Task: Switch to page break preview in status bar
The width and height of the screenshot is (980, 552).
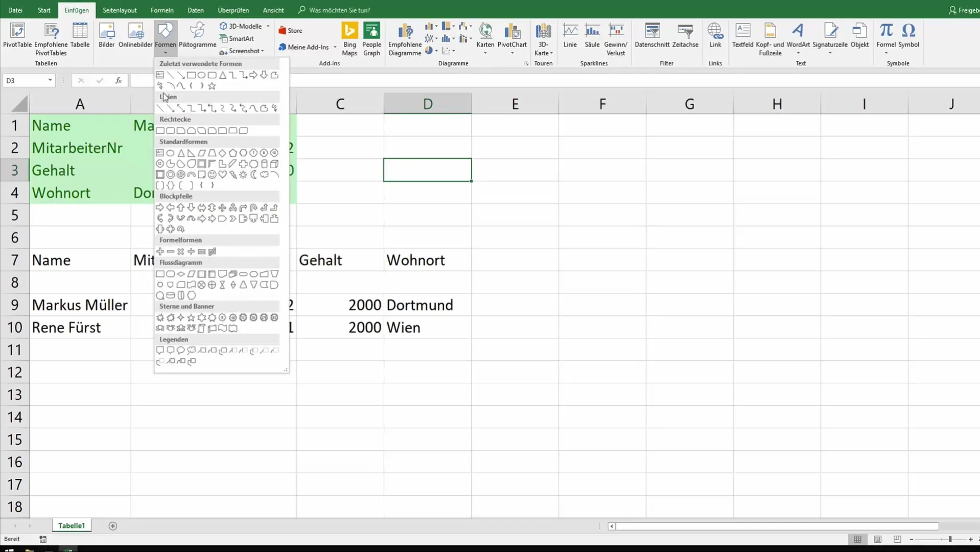Action: click(897, 539)
